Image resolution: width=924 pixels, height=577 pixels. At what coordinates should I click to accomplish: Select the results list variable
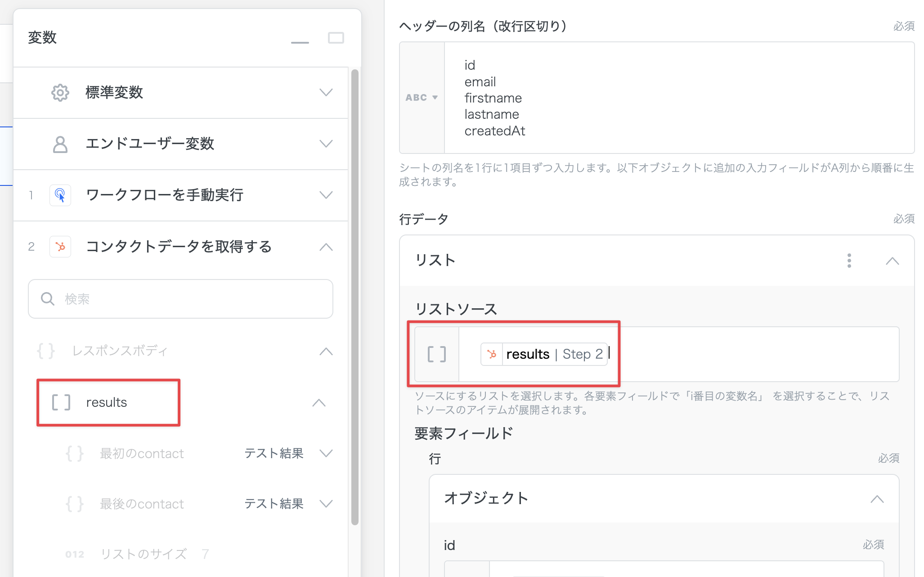(x=107, y=402)
